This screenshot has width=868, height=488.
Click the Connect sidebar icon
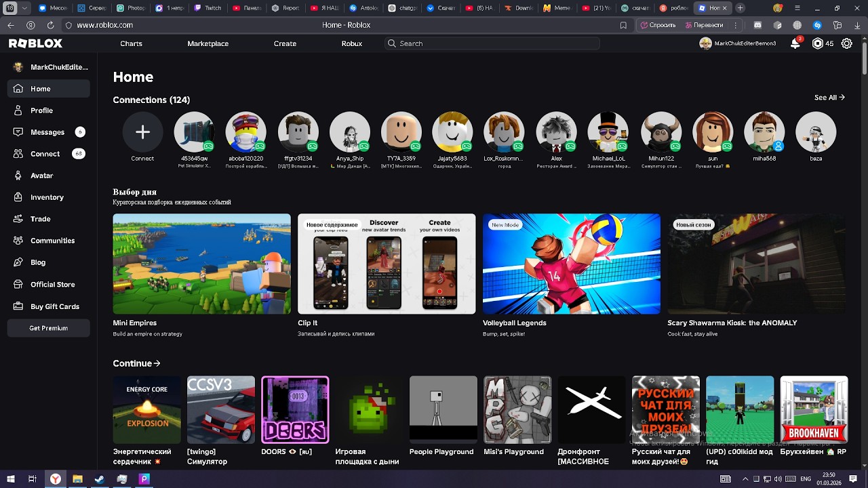18,154
